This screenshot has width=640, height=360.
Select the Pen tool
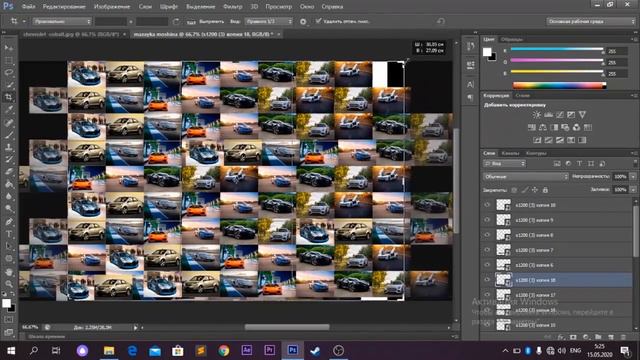pos(9,222)
